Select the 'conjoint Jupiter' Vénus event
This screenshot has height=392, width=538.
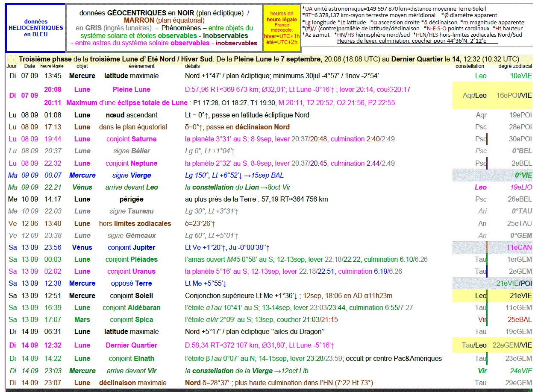pos(131,247)
